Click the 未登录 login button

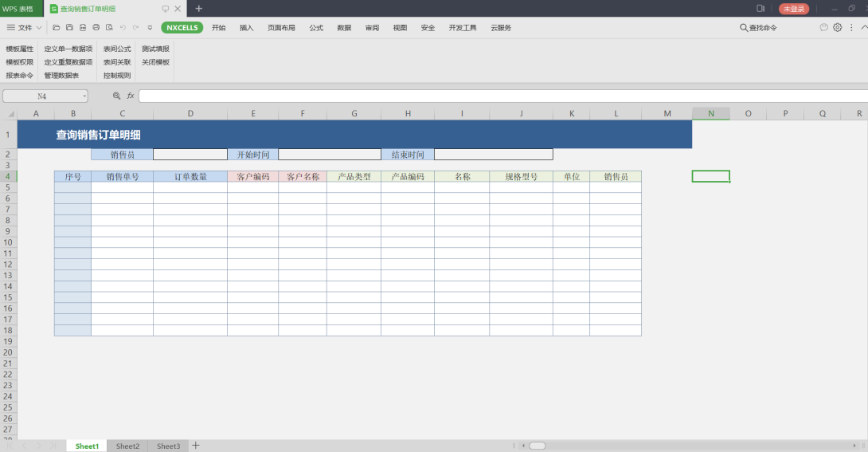[x=793, y=9]
